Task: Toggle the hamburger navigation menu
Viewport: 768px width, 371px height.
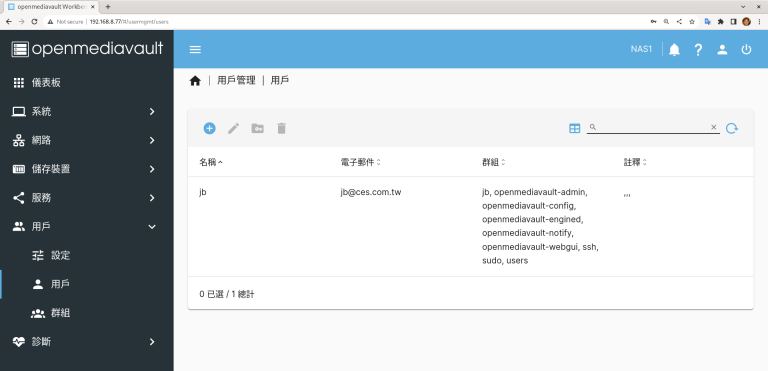Action: tap(195, 49)
